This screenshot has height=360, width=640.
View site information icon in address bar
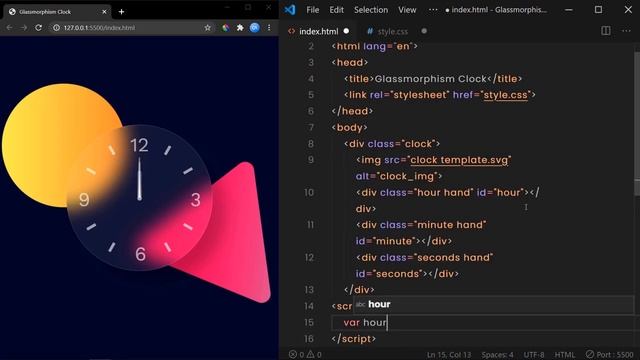pyautogui.click(x=56, y=28)
